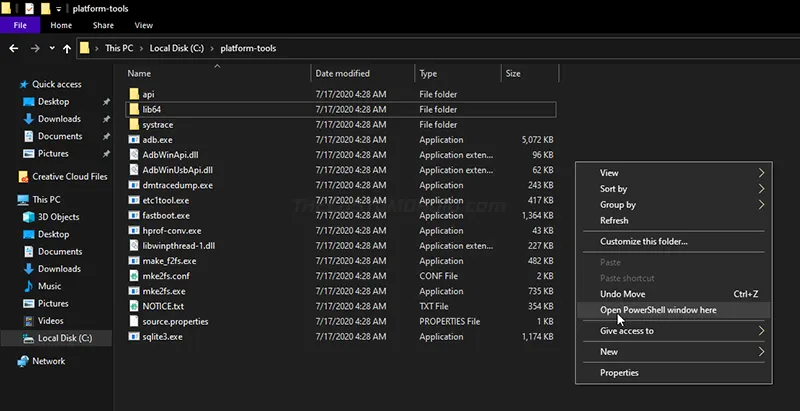Expand the Give access to submenu arrow
This screenshot has width=800, height=411.
tap(761, 331)
